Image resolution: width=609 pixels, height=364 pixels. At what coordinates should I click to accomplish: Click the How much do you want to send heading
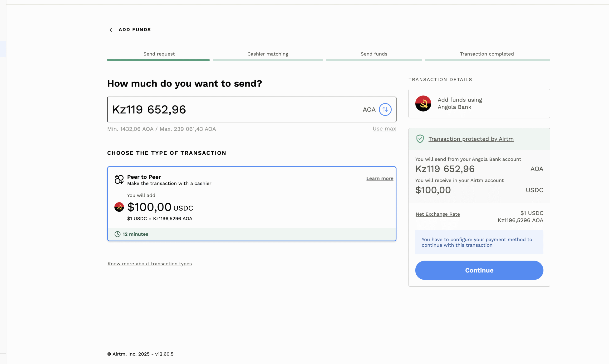(185, 84)
